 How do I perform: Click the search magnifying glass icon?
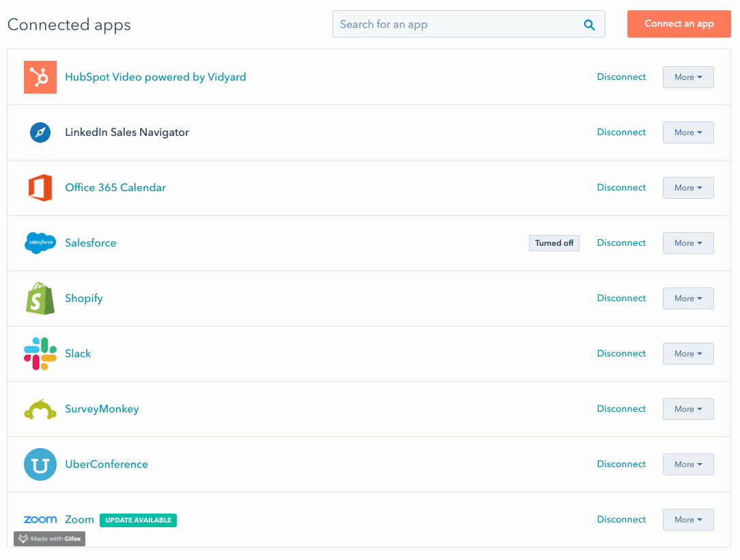click(589, 25)
